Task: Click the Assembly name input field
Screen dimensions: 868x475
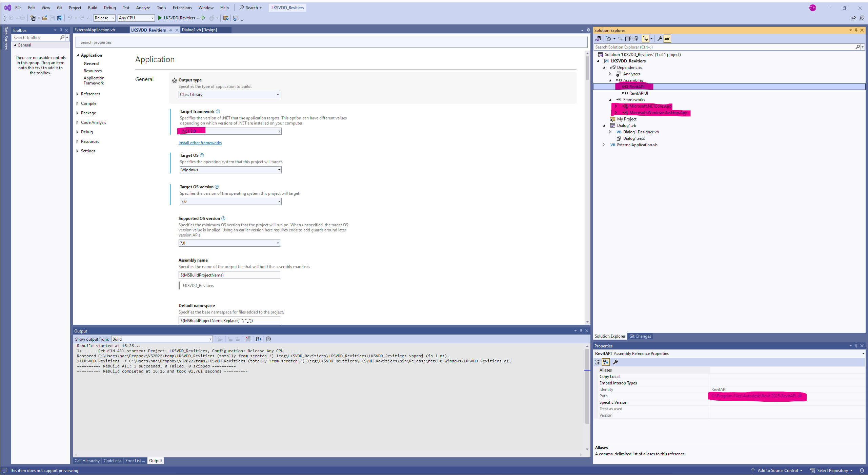Action: 229,275
